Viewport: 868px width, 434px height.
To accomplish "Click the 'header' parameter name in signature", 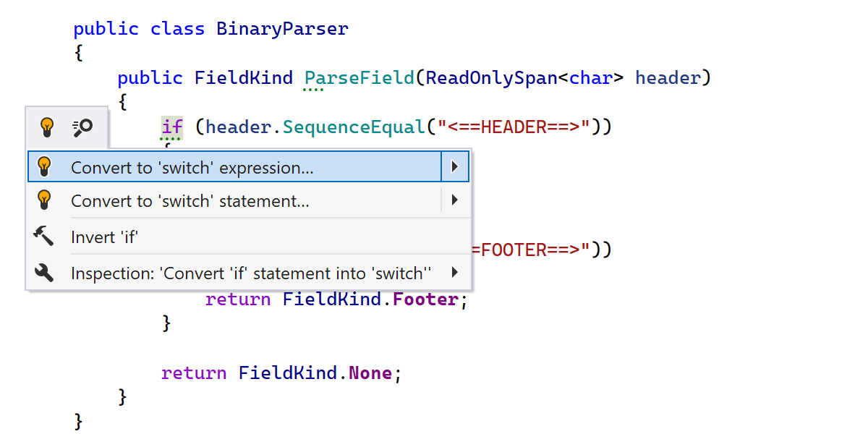I will click(x=668, y=78).
